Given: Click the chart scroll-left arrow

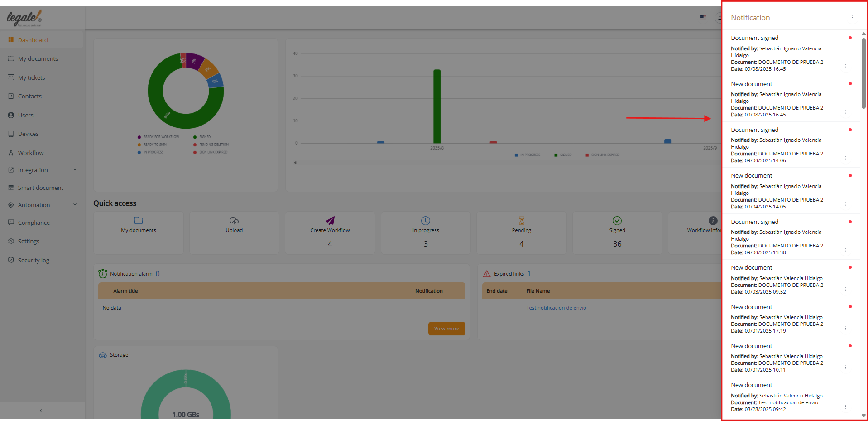Looking at the screenshot, I should (x=295, y=163).
